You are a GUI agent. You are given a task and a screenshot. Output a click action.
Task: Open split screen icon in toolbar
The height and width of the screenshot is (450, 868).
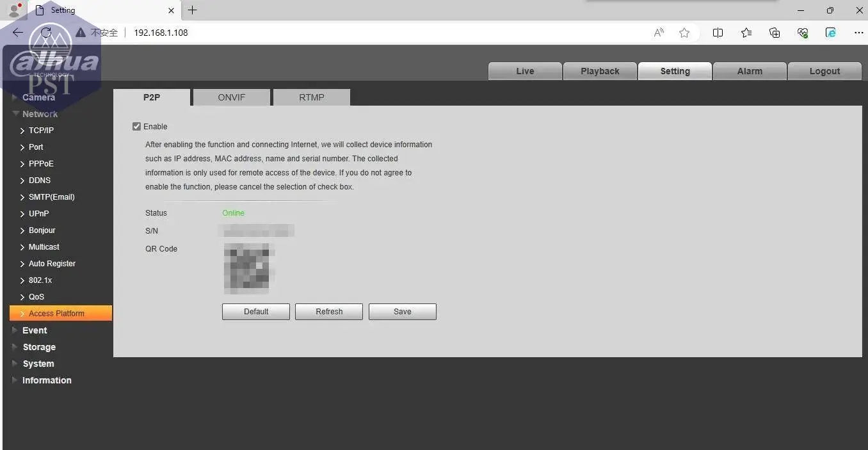point(718,33)
